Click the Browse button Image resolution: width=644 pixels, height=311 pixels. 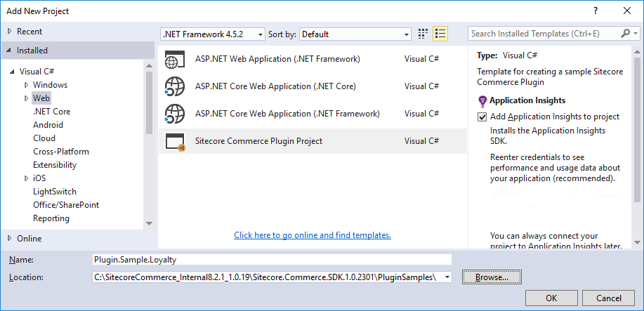coord(492,277)
